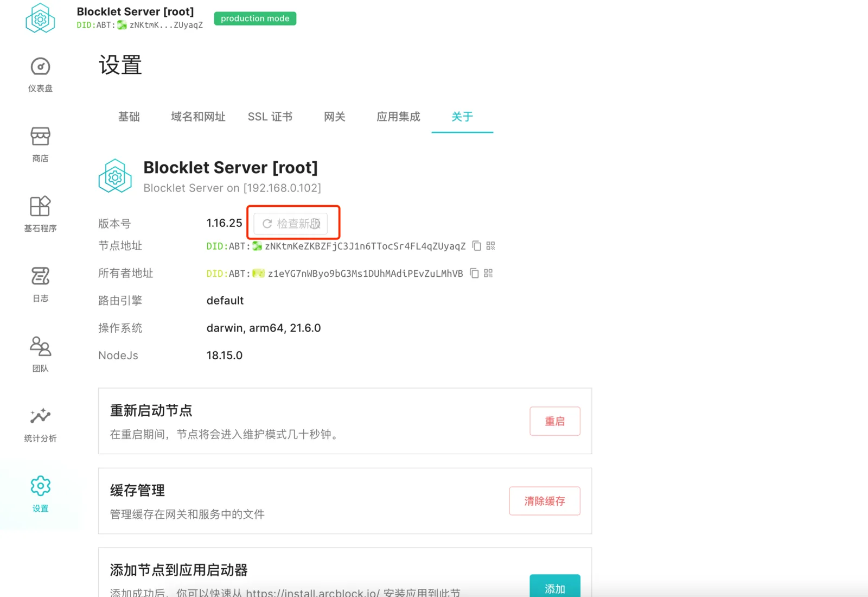Viewport: 868px width, 597px height.
Task: Click the 节点地址 DID avatar icon
Action: pos(257,246)
